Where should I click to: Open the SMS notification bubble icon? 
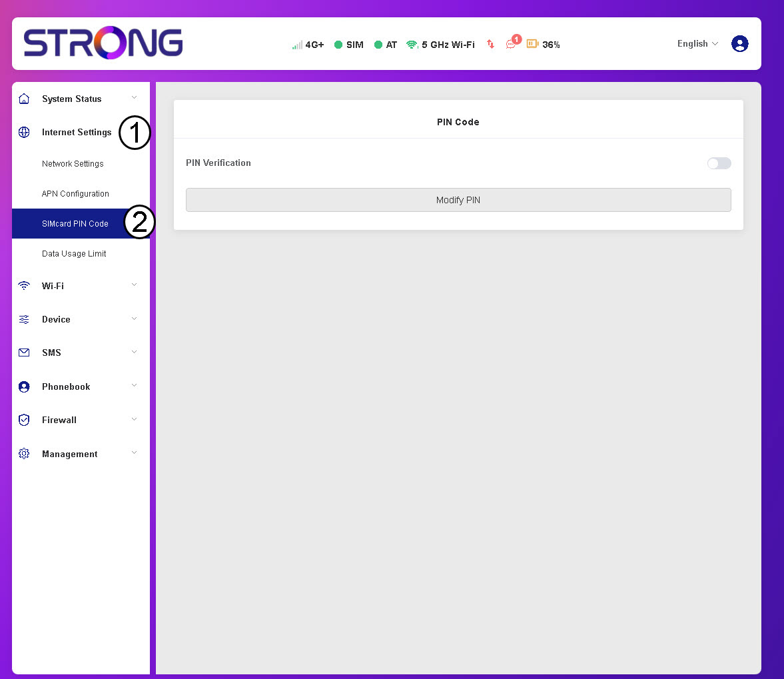point(511,44)
